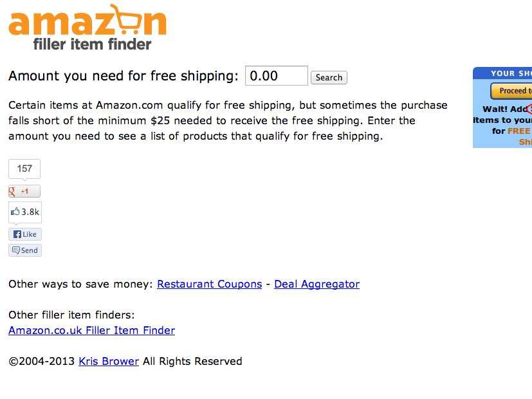
Task: Click the Facebook Send button
Action: pos(25,250)
